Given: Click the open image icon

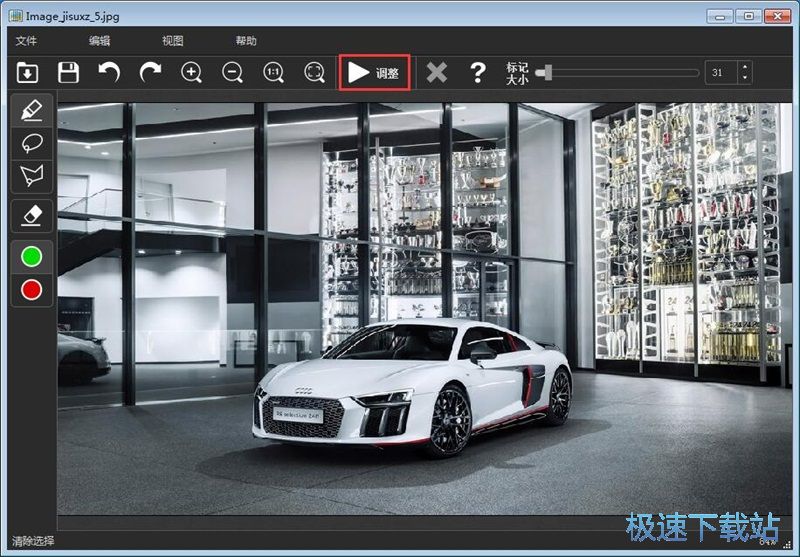Looking at the screenshot, I should [x=27, y=72].
